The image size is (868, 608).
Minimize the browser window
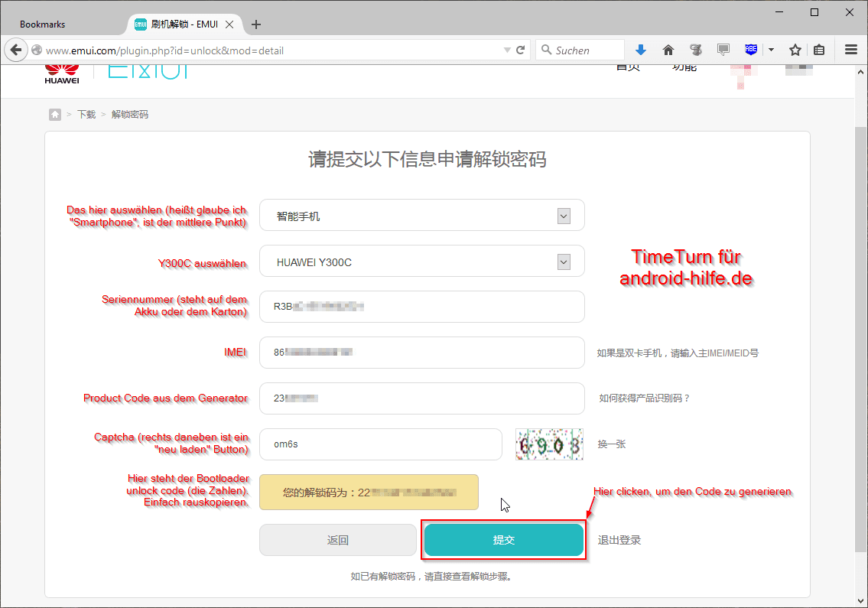(x=779, y=11)
